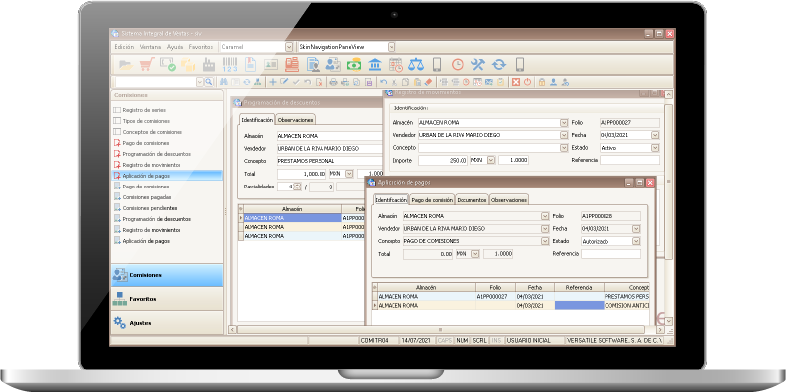Click the red X cancel icon
The width and height of the screenshot is (786, 392).
point(516,82)
